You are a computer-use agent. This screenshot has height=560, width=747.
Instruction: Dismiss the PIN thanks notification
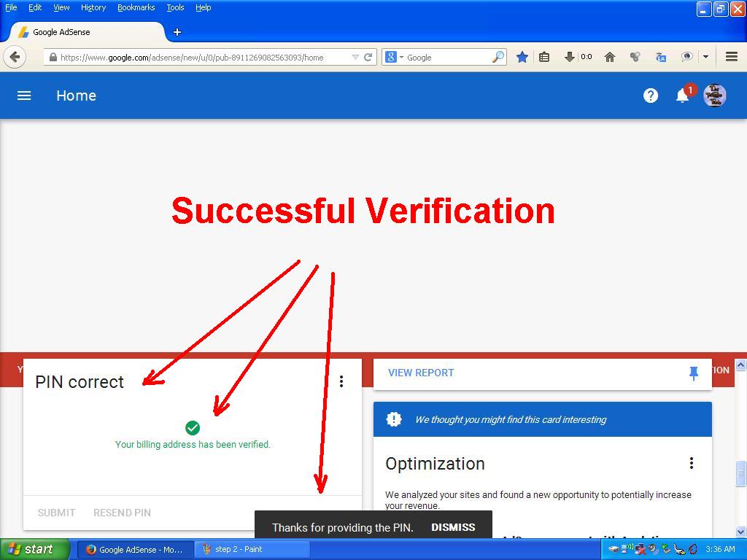tap(453, 528)
